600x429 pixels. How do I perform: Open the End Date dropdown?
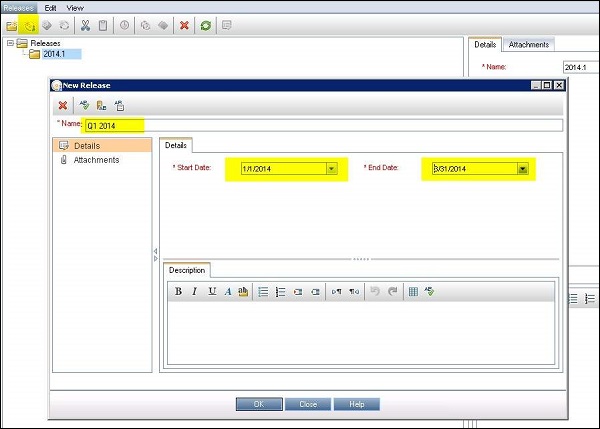pyautogui.click(x=522, y=169)
